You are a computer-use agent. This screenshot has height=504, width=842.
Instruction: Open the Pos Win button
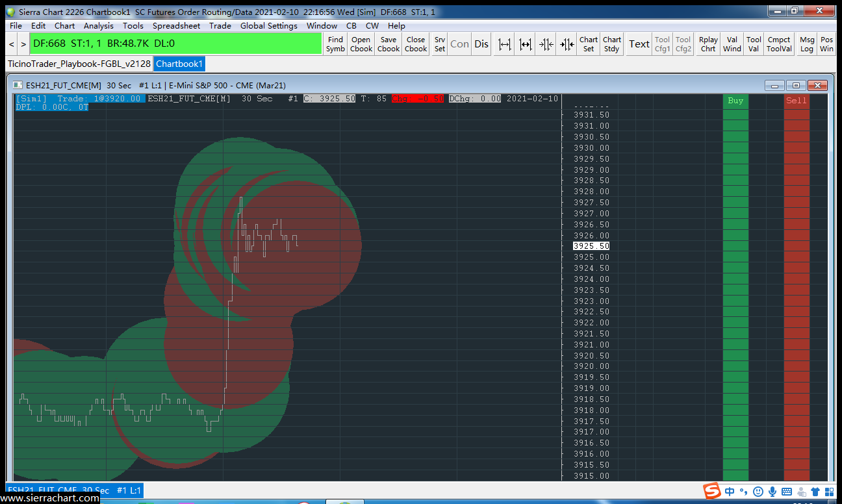click(826, 44)
